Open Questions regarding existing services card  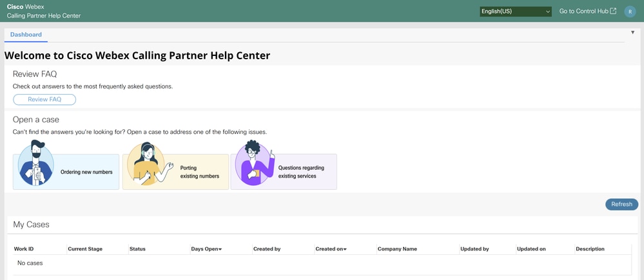(x=284, y=172)
